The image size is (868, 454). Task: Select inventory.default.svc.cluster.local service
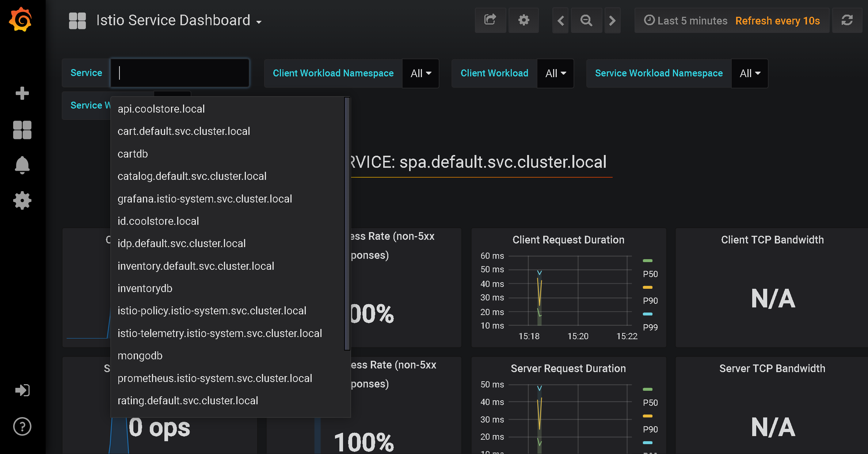click(196, 265)
